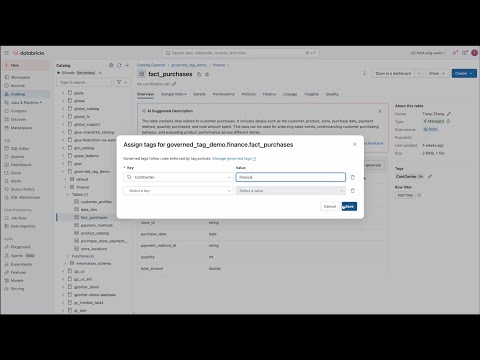Dismiss the AI Suggested Description box
The image size is (480, 360).
click(380, 111)
